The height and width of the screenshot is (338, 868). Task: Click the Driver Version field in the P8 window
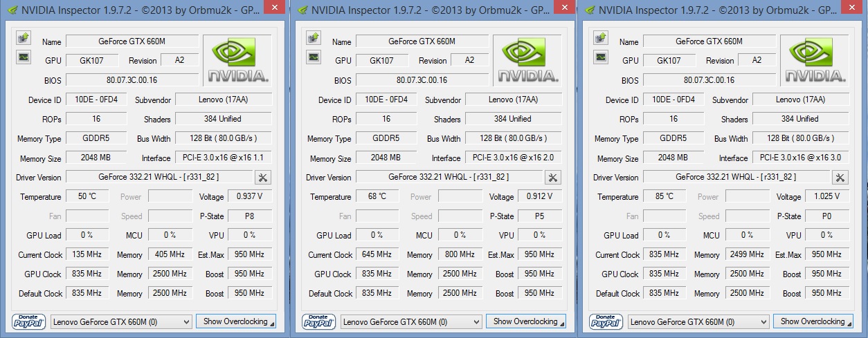159,178
